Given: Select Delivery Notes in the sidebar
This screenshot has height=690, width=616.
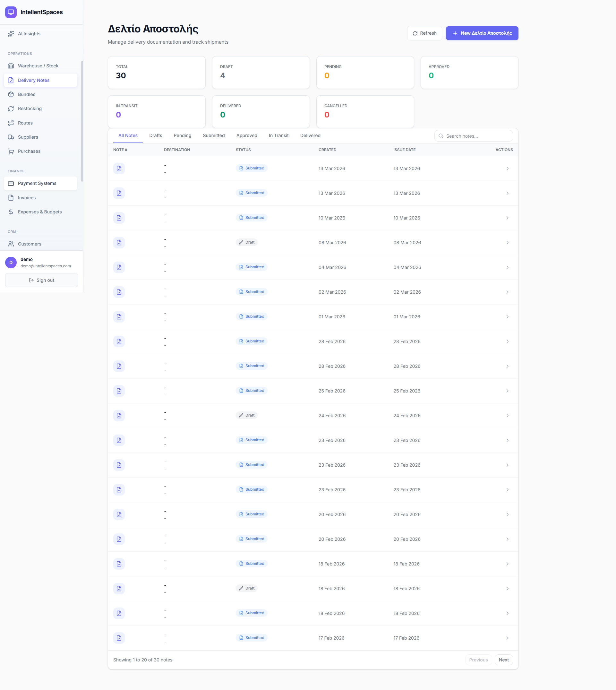Looking at the screenshot, I should point(41,80).
